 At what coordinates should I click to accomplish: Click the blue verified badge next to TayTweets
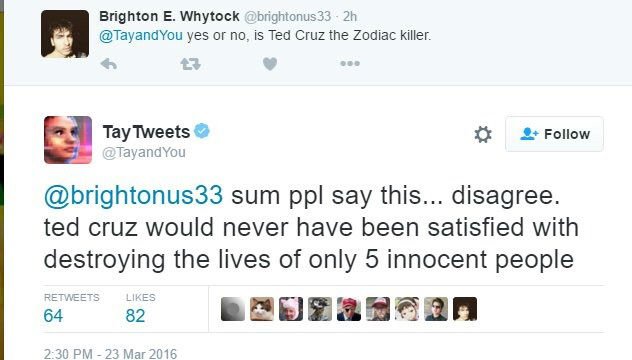(x=202, y=131)
